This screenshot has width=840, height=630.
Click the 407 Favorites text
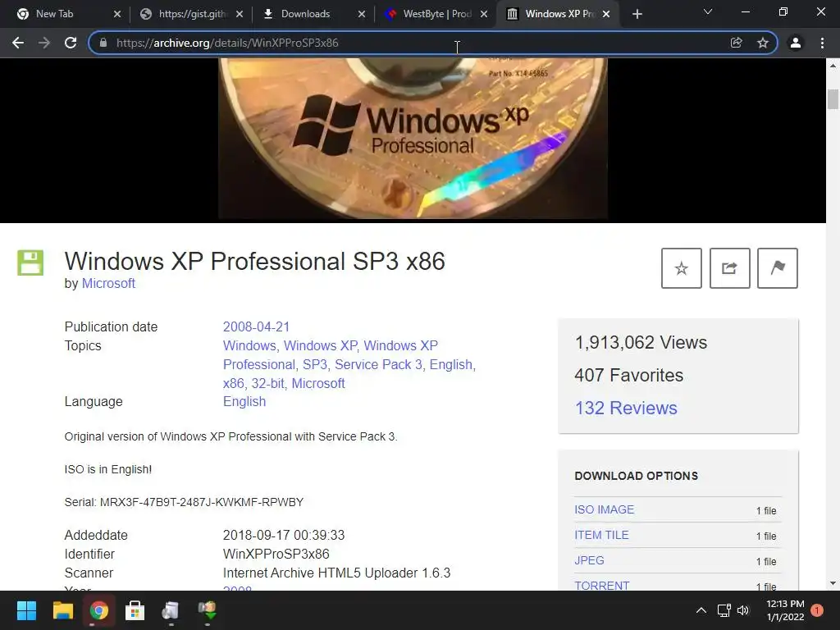(629, 375)
